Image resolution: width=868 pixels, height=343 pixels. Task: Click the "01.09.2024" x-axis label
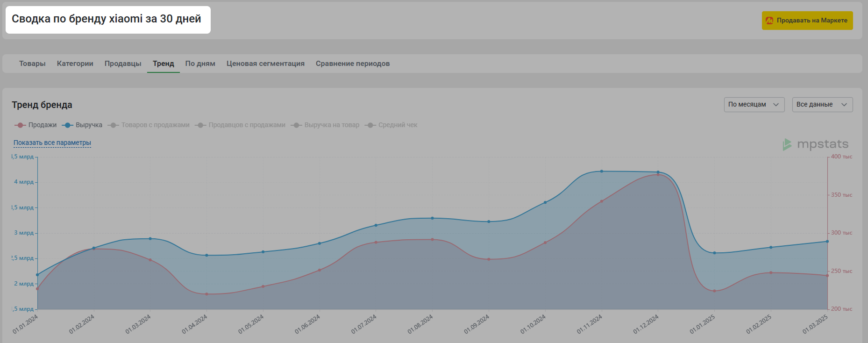(477, 324)
